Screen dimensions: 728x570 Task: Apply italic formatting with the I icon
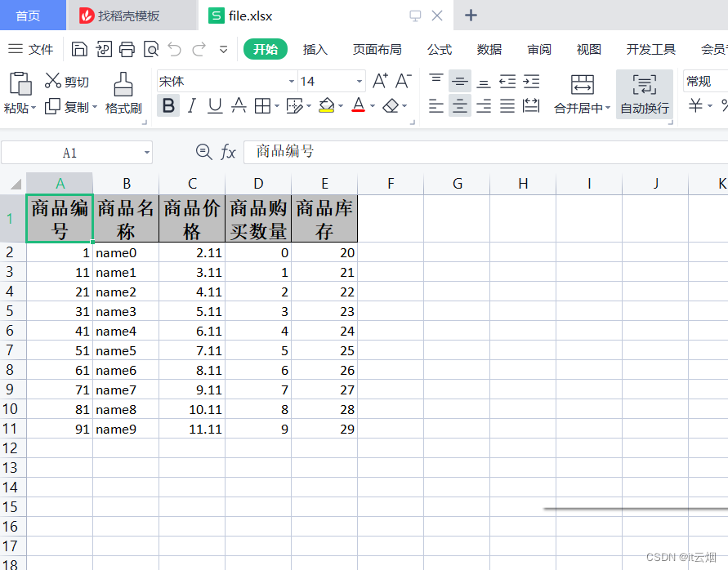[x=191, y=105]
